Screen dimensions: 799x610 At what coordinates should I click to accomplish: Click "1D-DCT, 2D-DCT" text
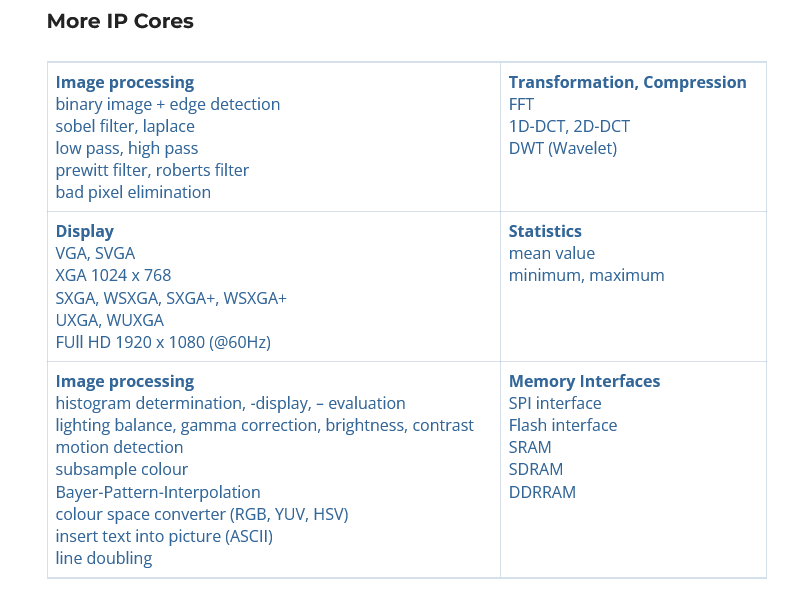click(569, 126)
